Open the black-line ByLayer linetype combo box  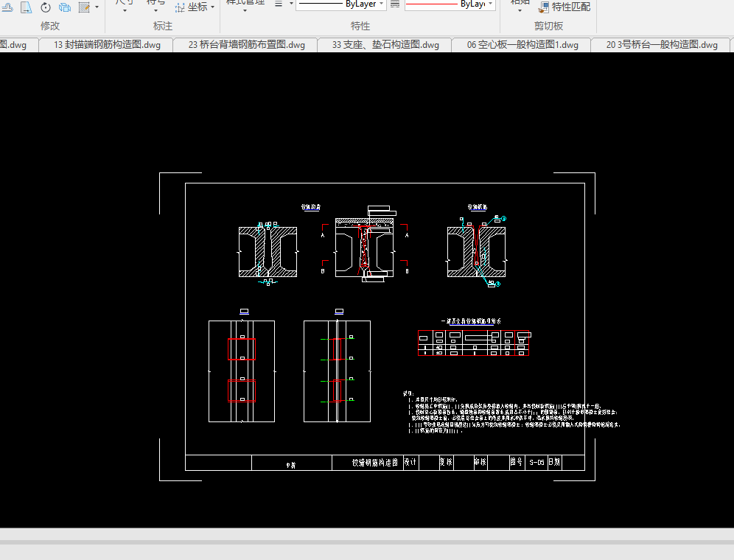coord(341,4)
